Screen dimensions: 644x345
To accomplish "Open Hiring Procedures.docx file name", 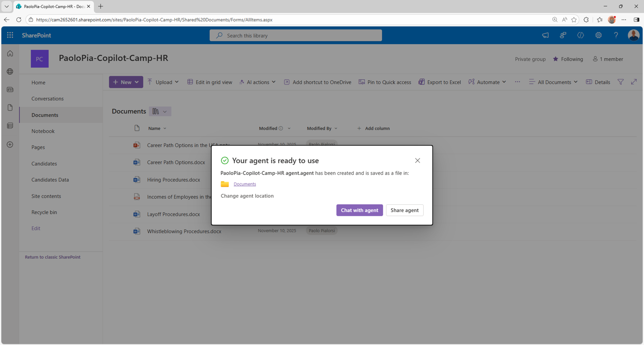I will click(x=173, y=180).
